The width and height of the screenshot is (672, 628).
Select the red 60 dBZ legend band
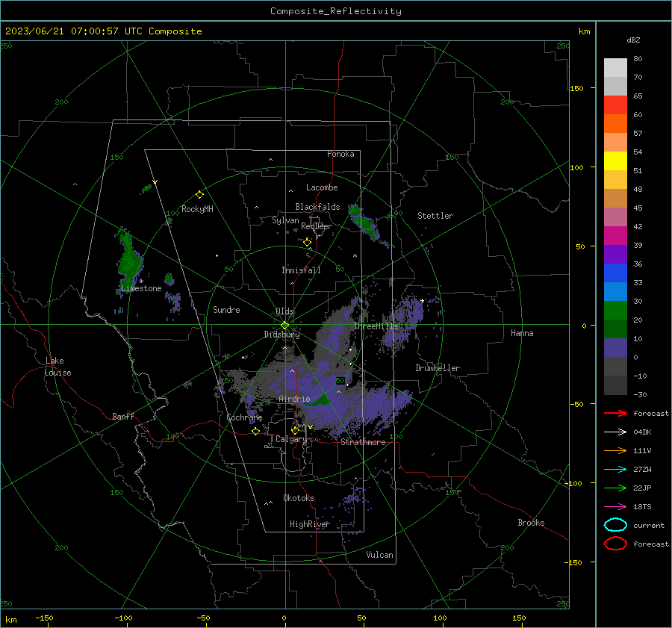coord(615,105)
